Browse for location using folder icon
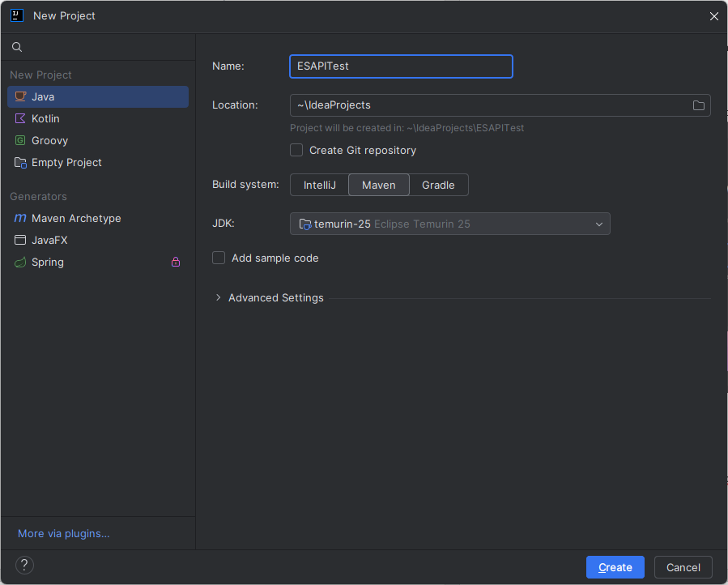Screen dimensions: 728x585 698,105
